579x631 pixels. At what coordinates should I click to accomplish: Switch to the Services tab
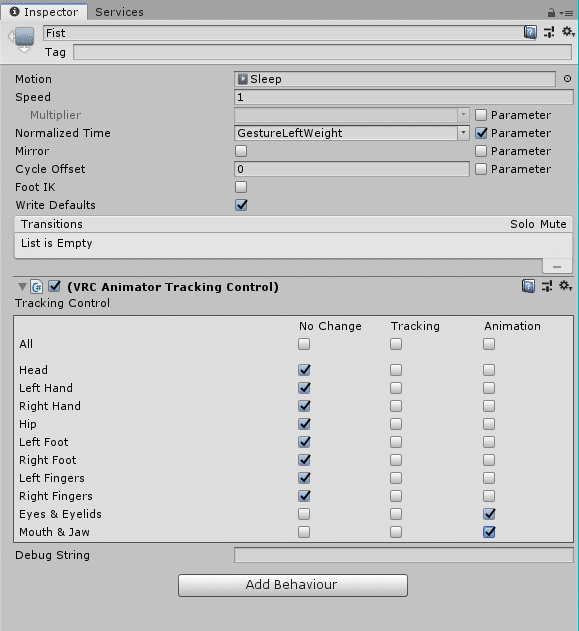coord(120,12)
